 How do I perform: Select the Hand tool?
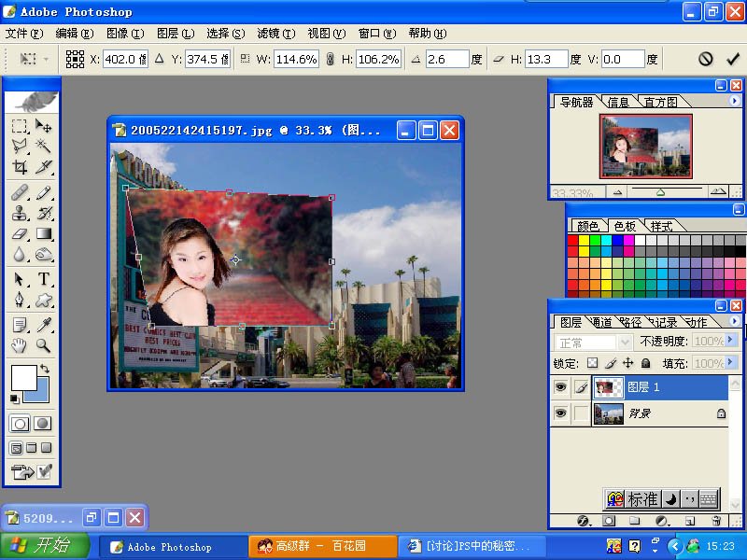pyautogui.click(x=20, y=346)
